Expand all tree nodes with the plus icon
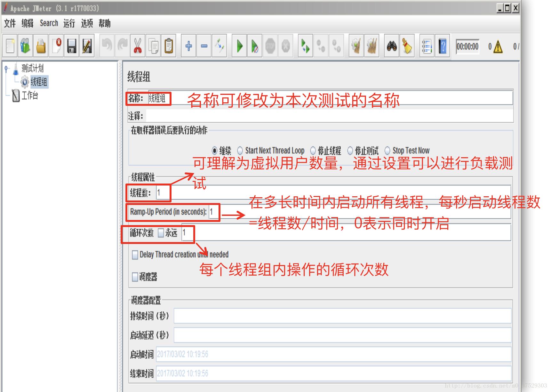The width and height of the screenshot is (551, 392). (188, 46)
